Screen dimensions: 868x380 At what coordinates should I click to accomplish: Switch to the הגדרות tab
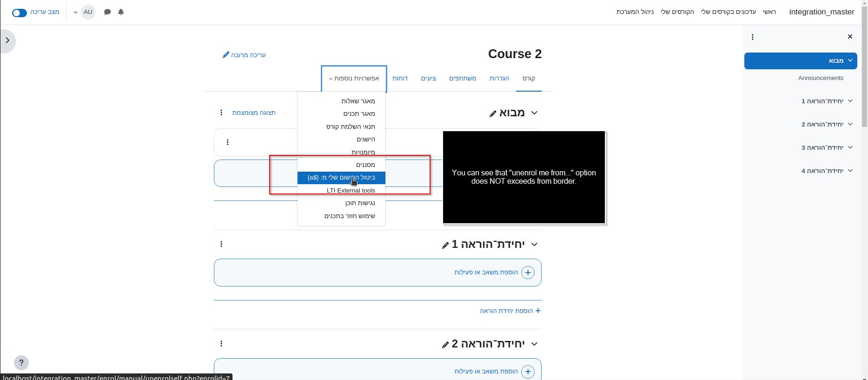coord(499,79)
